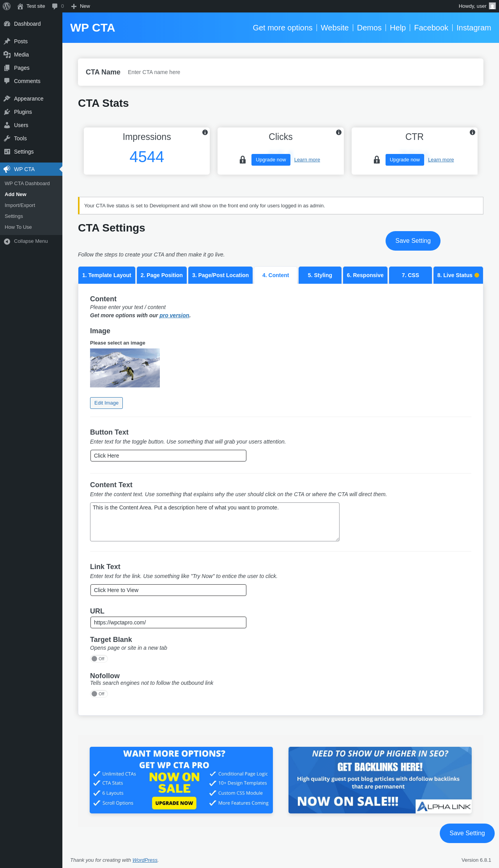The image size is (499, 868).
Task: Click the WP CTA megaphone icon
Action: pos(7,169)
